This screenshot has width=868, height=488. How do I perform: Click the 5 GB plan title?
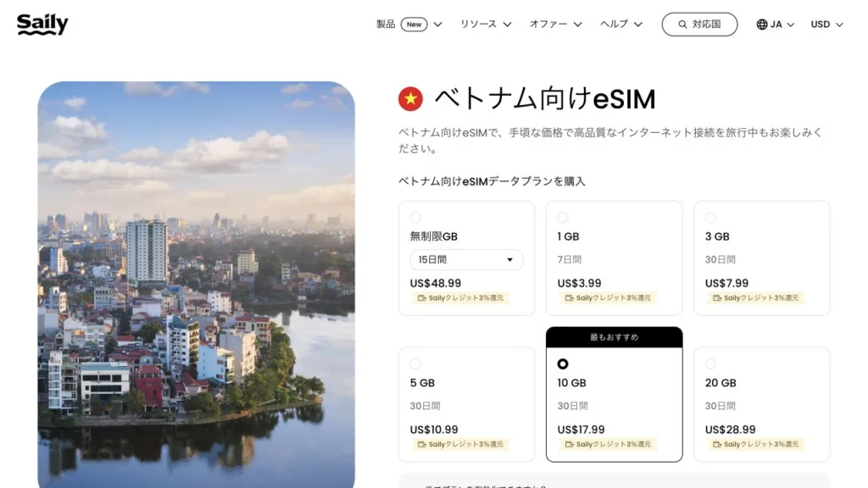tap(422, 383)
